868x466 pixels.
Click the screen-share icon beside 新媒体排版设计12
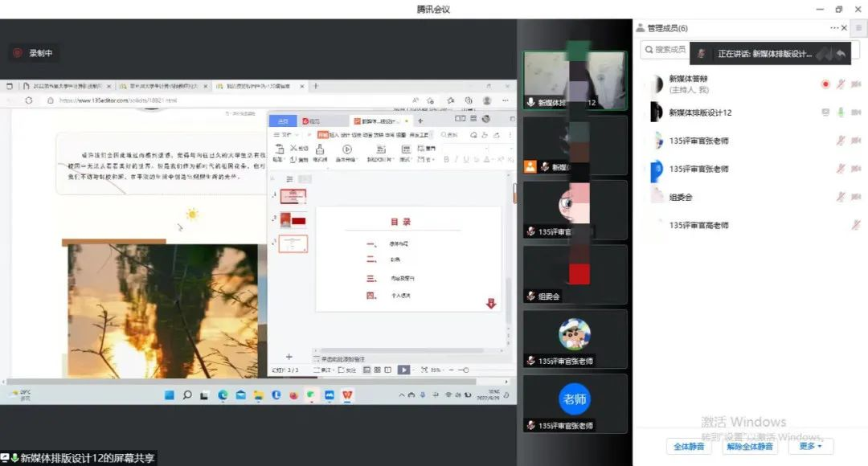825,112
